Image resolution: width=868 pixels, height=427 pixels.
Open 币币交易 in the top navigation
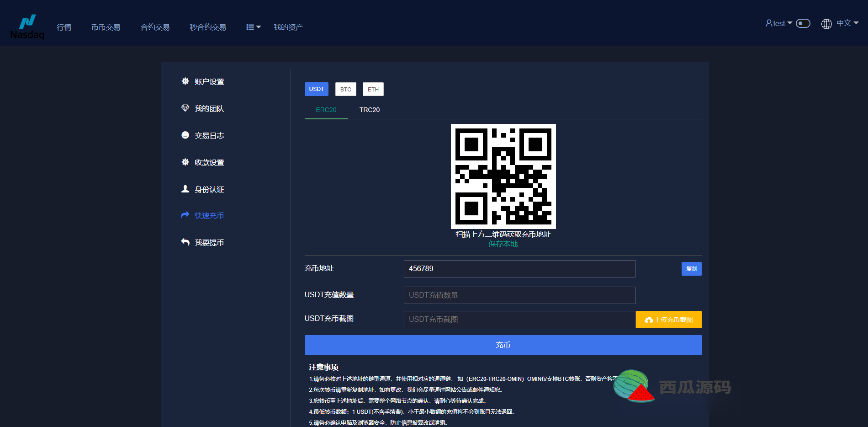pyautogui.click(x=106, y=27)
